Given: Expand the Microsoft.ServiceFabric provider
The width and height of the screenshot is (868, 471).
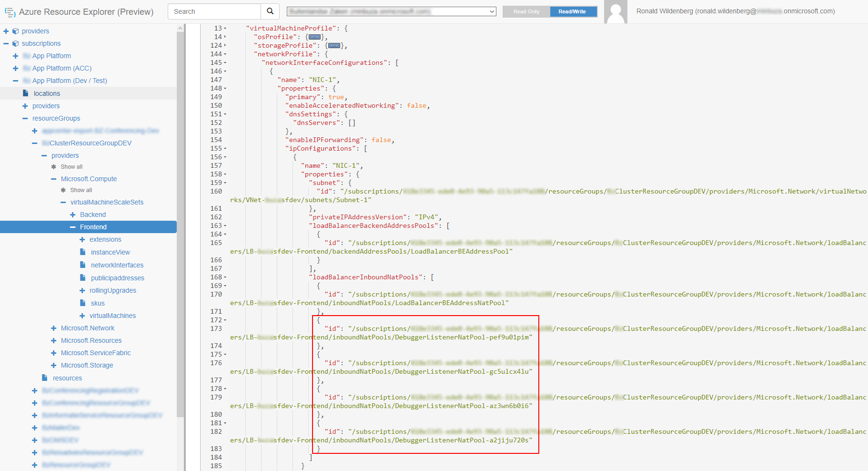Looking at the screenshot, I should [x=54, y=353].
